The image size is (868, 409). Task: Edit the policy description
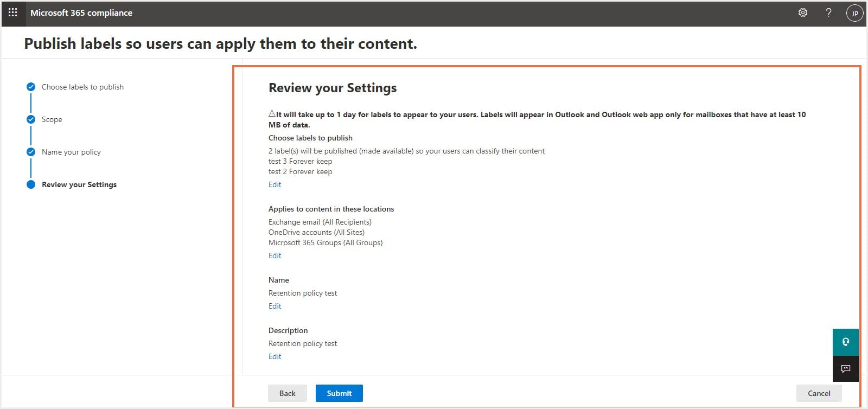click(275, 356)
